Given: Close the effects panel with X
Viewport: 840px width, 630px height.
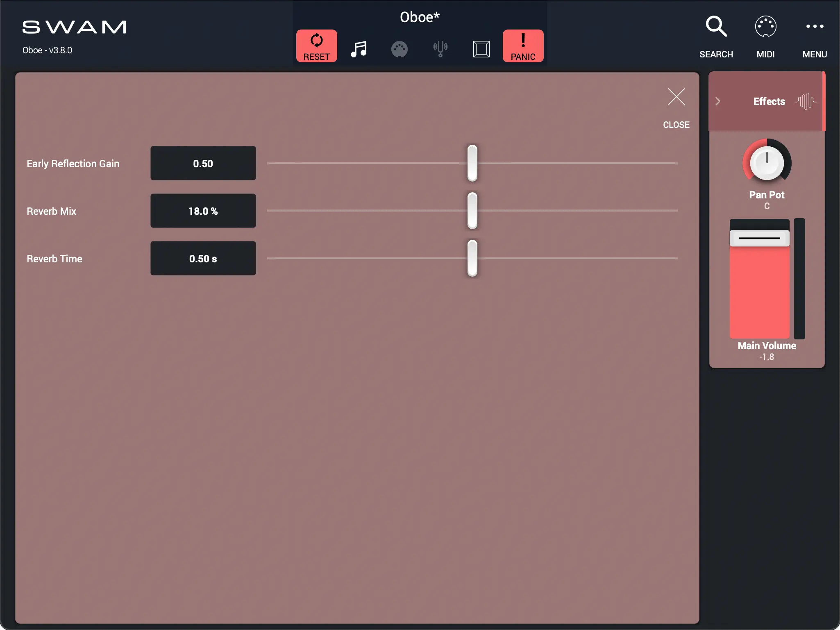Looking at the screenshot, I should (676, 98).
